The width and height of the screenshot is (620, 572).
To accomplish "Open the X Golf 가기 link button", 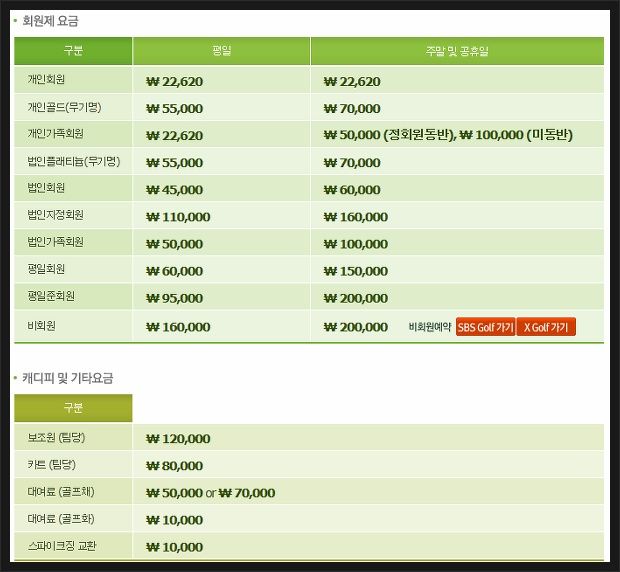I will pyautogui.click(x=546, y=327).
